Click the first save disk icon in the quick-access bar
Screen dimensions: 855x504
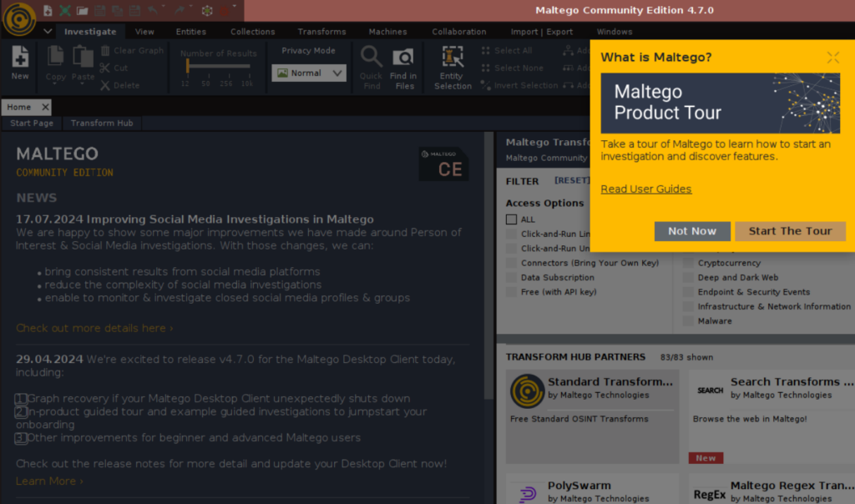(100, 10)
